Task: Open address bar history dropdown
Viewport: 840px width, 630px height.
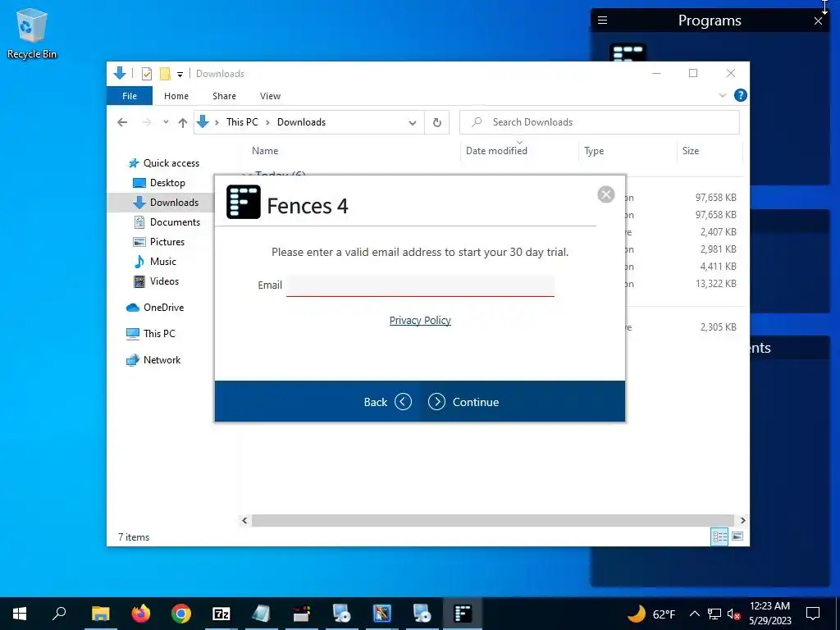Action: tap(412, 123)
